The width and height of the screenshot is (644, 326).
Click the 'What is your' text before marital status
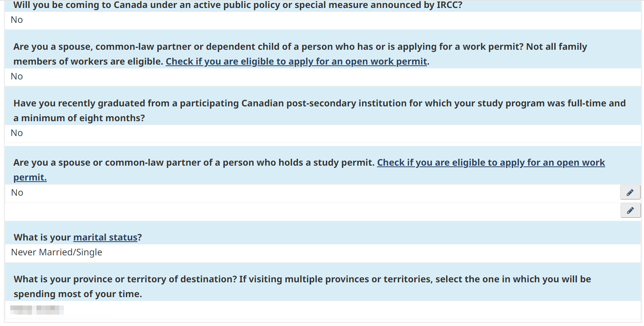(42, 237)
